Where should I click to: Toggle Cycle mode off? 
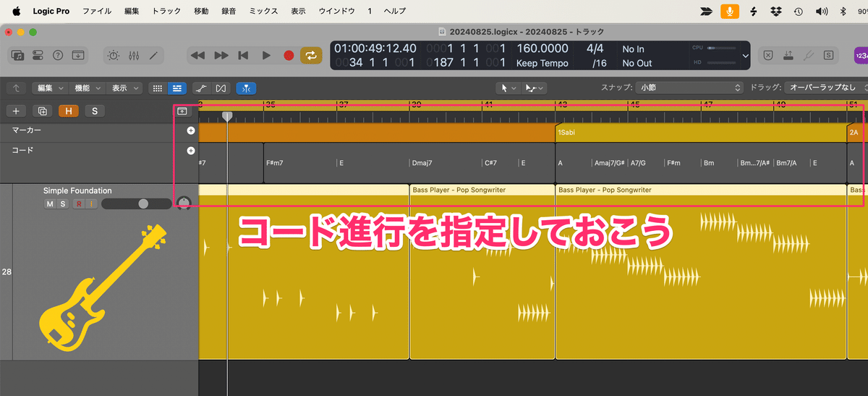(312, 55)
